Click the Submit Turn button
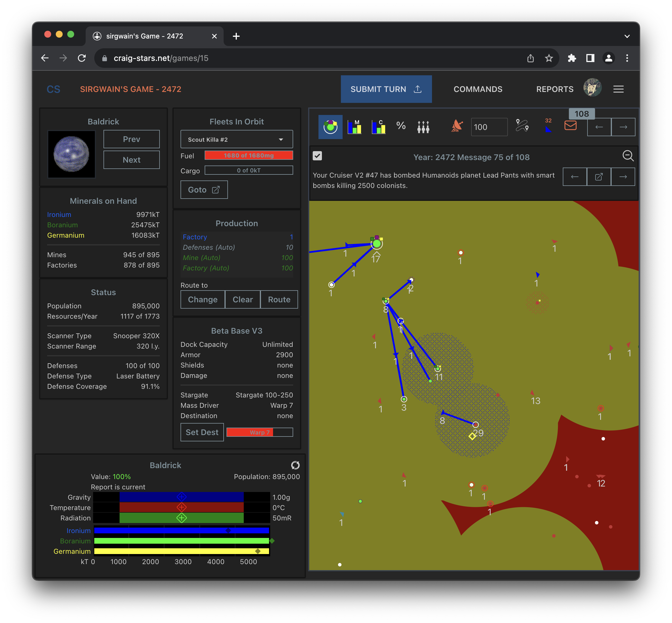The image size is (672, 623). [x=386, y=89]
